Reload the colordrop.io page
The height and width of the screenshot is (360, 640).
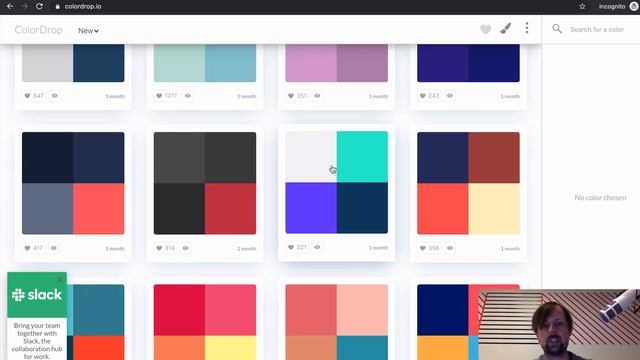click(39, 7)
